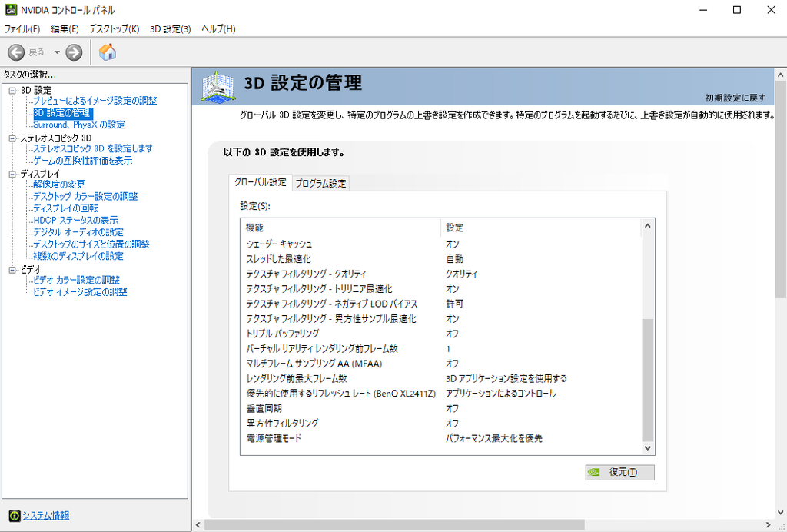
Task: Select 優先的に使用するリフレッシュ レート row
Action: pyautogui.click(x=440, y=394)
